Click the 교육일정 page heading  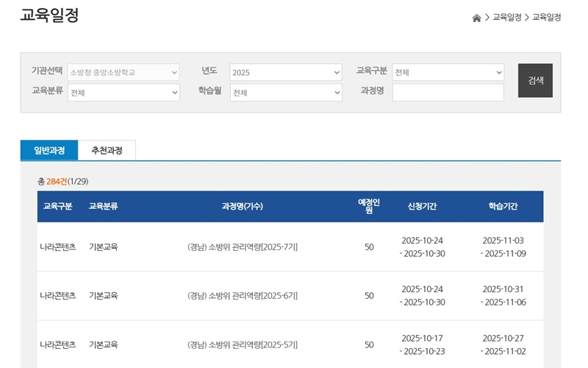(x=49, y=15)
